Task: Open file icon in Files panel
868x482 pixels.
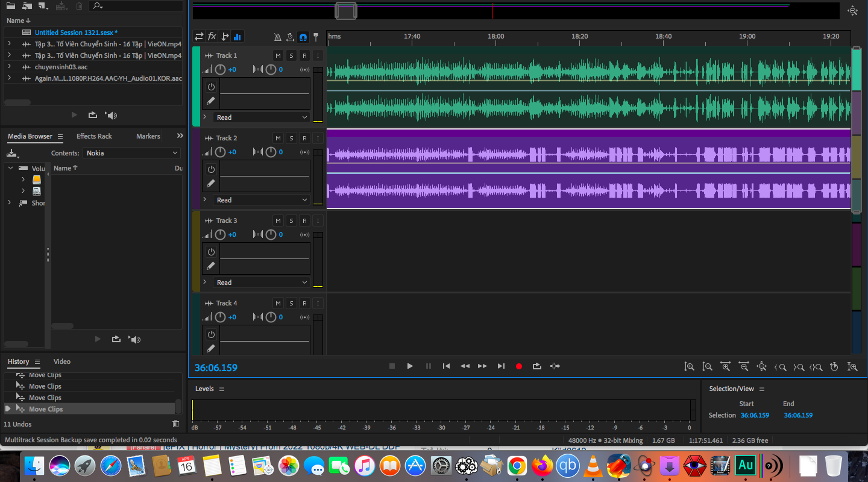Action: (11, 6)
